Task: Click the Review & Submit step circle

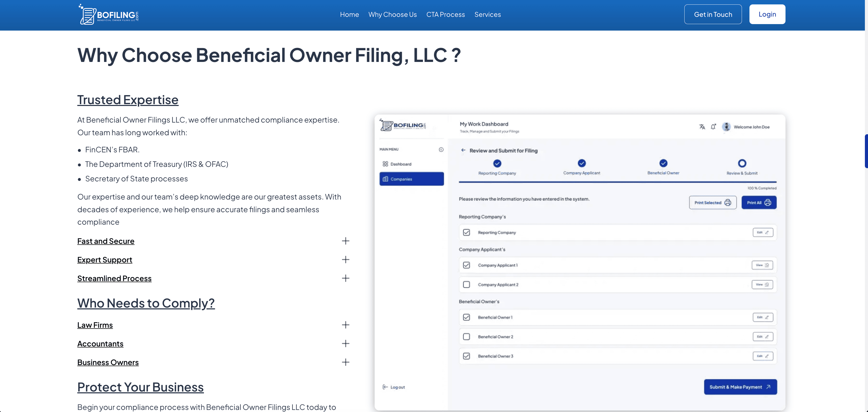Action: point(742,163)
